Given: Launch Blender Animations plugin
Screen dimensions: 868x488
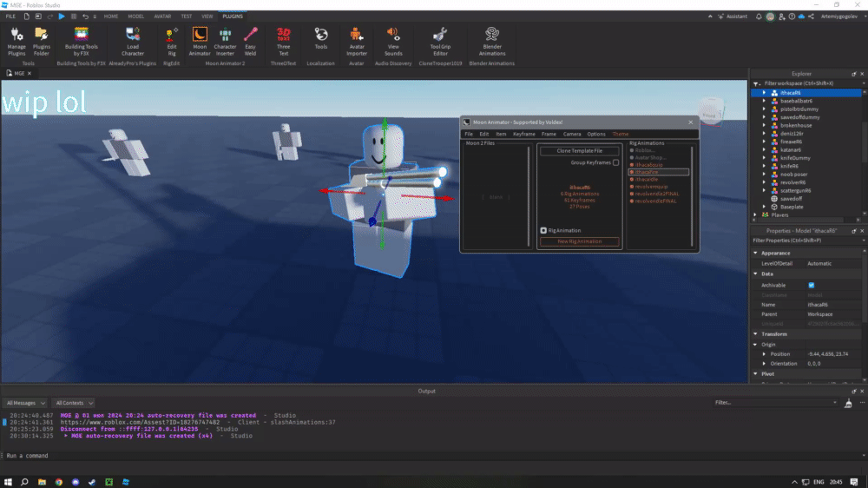Looking at the screenshot, I should click(x=491, y=42).
